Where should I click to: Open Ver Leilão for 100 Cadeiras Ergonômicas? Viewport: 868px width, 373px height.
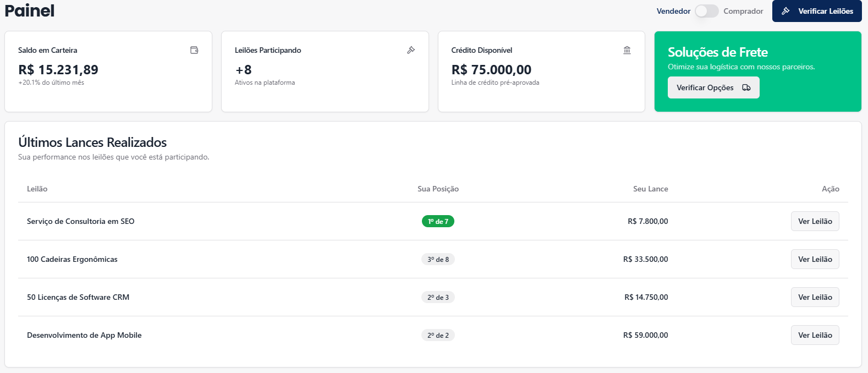pos(815,259)
